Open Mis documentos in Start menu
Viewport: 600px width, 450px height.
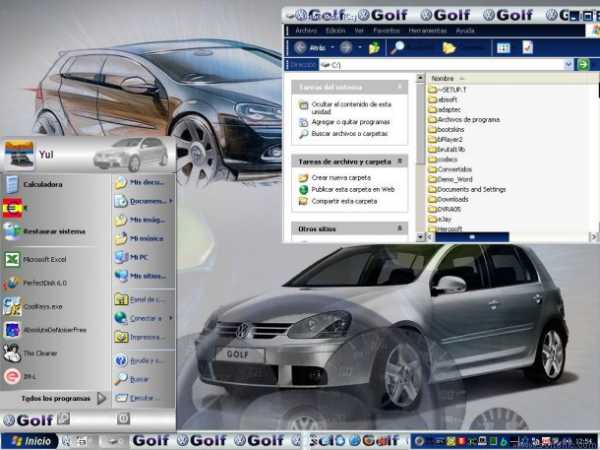point(140,182)
